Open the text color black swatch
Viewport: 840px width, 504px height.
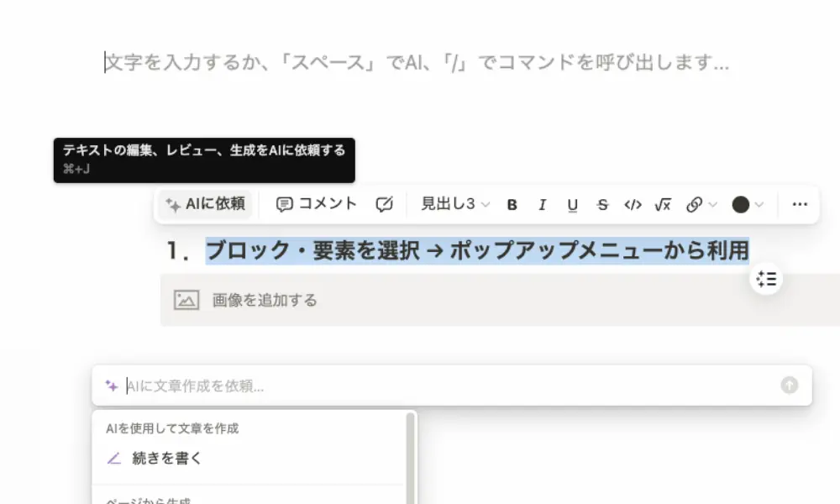click(740, 205)
